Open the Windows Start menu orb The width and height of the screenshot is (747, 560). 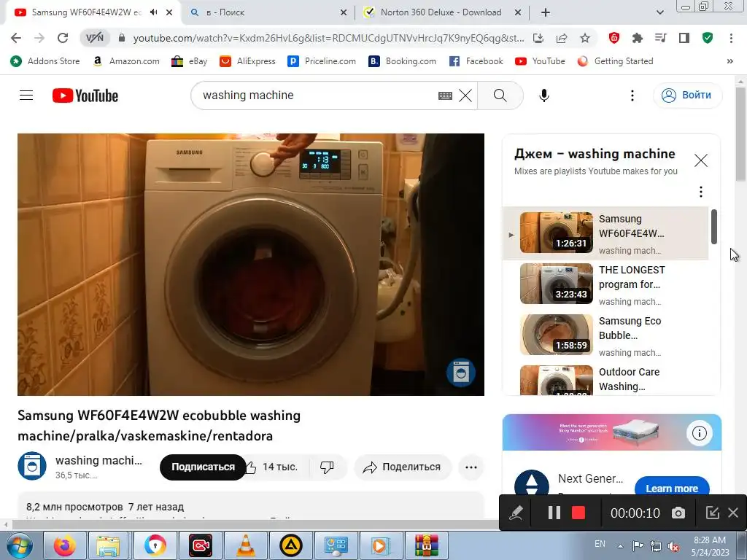point(19,545)
